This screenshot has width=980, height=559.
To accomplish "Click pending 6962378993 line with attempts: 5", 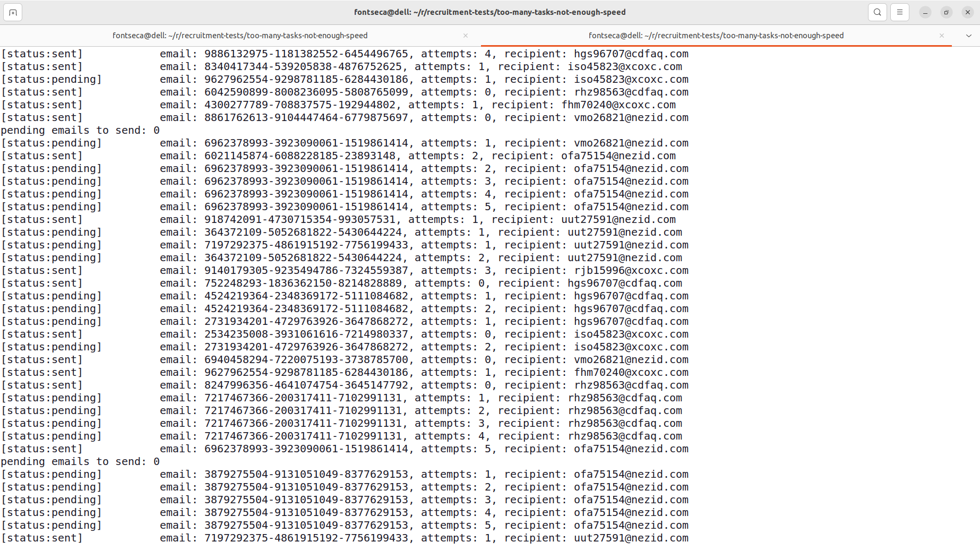I will tap(345, 207).
